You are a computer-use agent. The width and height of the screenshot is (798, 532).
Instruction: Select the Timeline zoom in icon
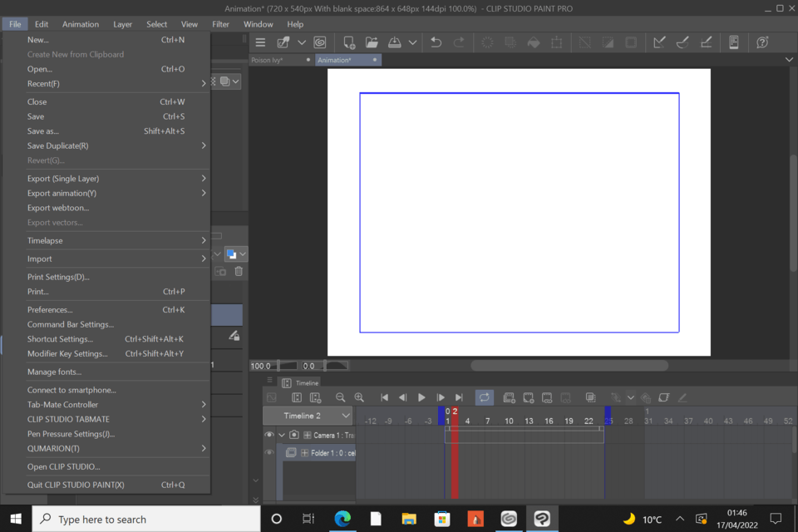[357, 397]
